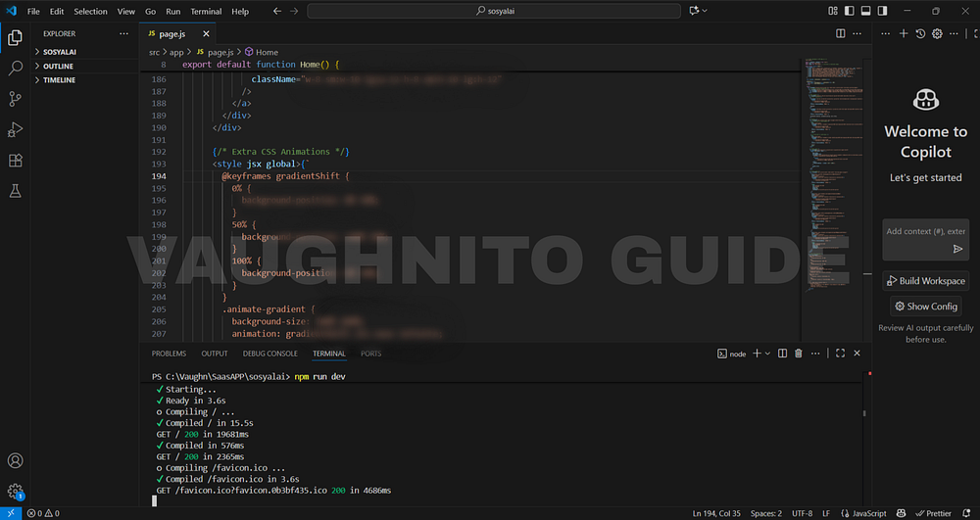
Task: Expand the OUTLINE section
Action: point(84,66)
